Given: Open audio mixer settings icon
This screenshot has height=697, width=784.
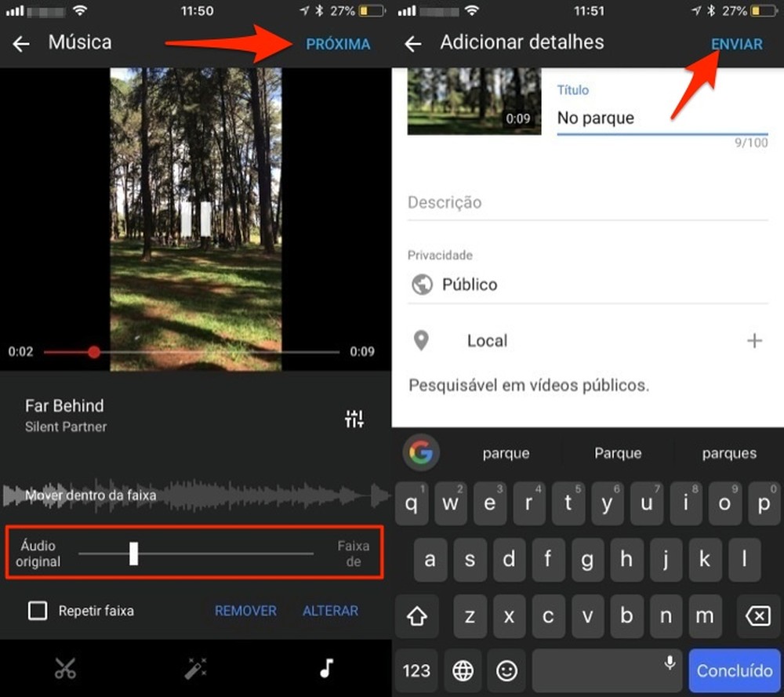Looking at the screenshot, I should point(354,419).
